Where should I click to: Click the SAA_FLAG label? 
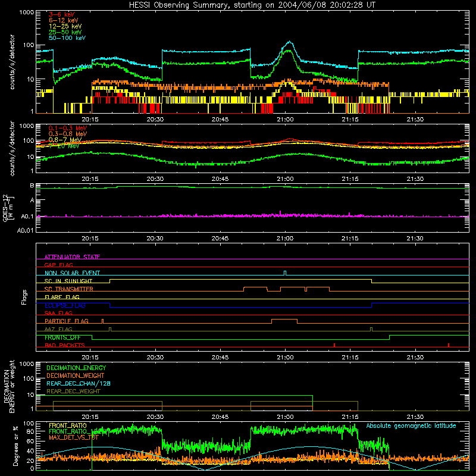click(x=58, y=313)
